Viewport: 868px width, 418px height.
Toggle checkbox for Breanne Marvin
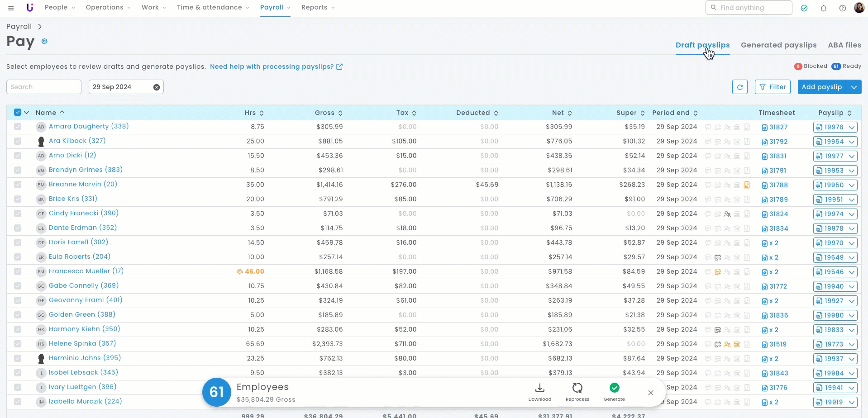point(18,185)
